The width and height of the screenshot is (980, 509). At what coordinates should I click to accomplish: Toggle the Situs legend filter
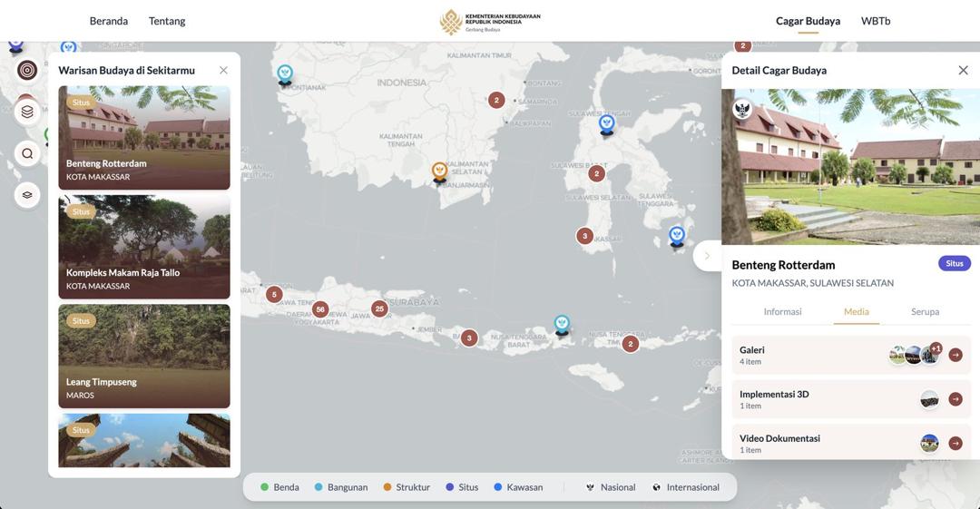462,487
